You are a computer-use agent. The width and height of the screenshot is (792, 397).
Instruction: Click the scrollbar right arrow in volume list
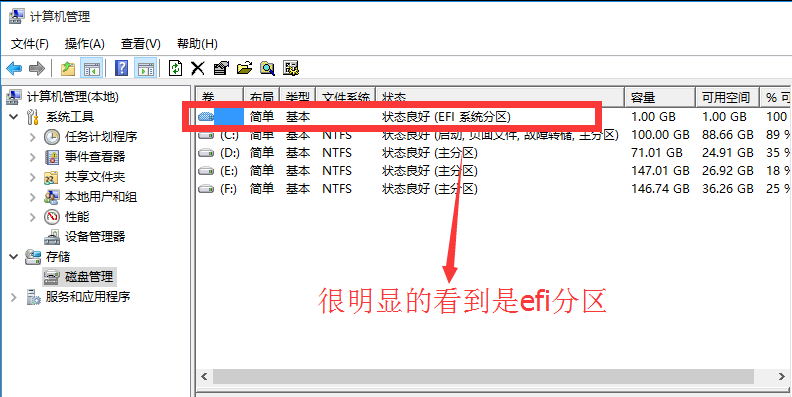[782, 376]
